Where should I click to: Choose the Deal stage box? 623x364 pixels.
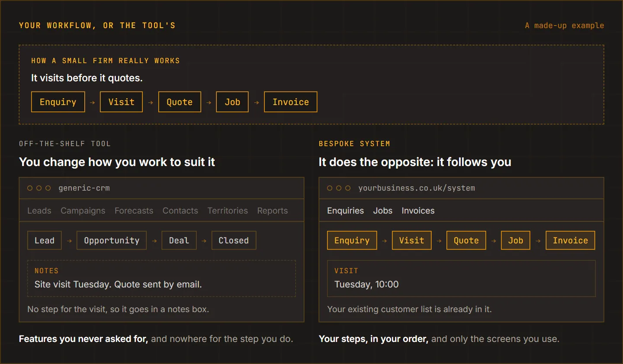(x=179, y=240)
